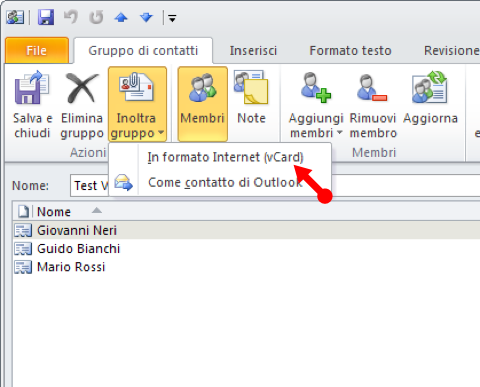Viewport: 480px width, 387px height.
Task: Click the Nome text field
Action: pyautogui.click(x=275, y=185)
